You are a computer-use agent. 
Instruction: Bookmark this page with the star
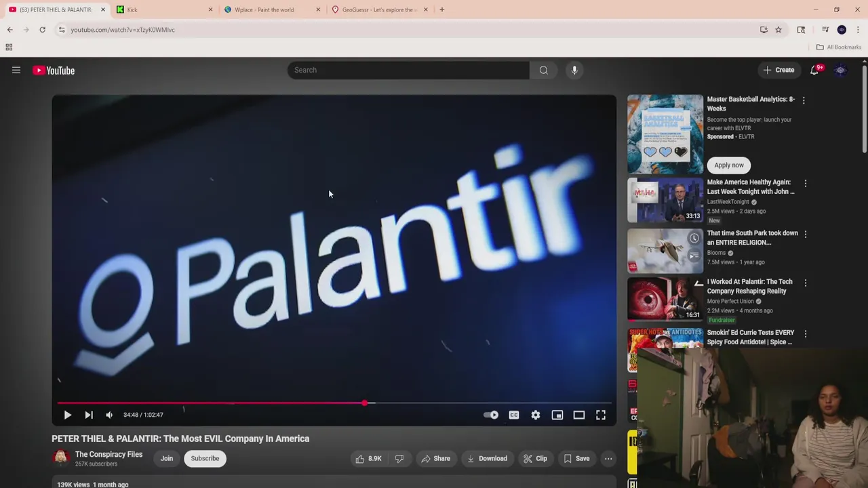point(778,30)
